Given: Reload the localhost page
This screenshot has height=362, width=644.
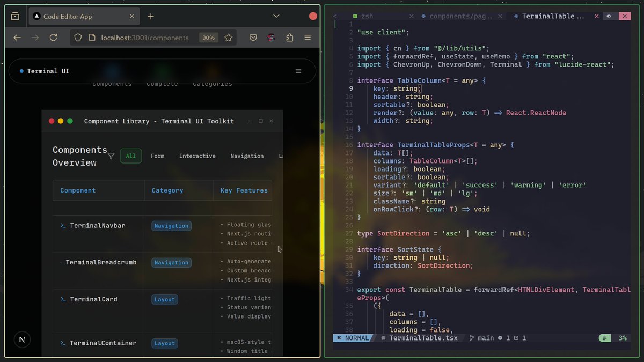Looking at the screenshot, I should [x=53, y=38].
